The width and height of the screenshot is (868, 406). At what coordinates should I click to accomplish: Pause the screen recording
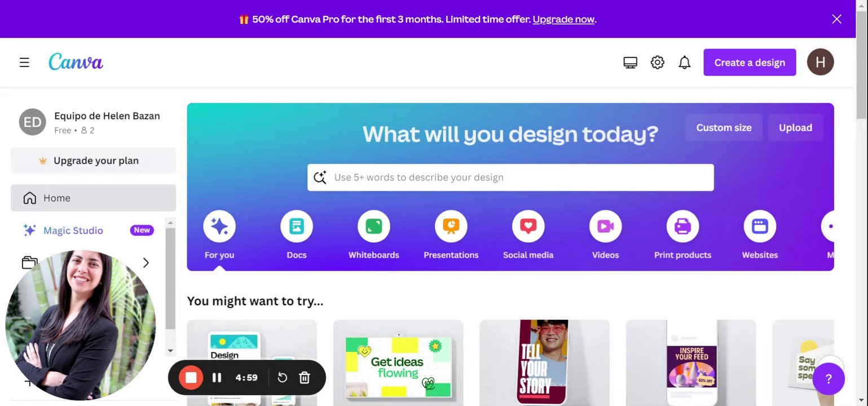[x=217, y=378]
